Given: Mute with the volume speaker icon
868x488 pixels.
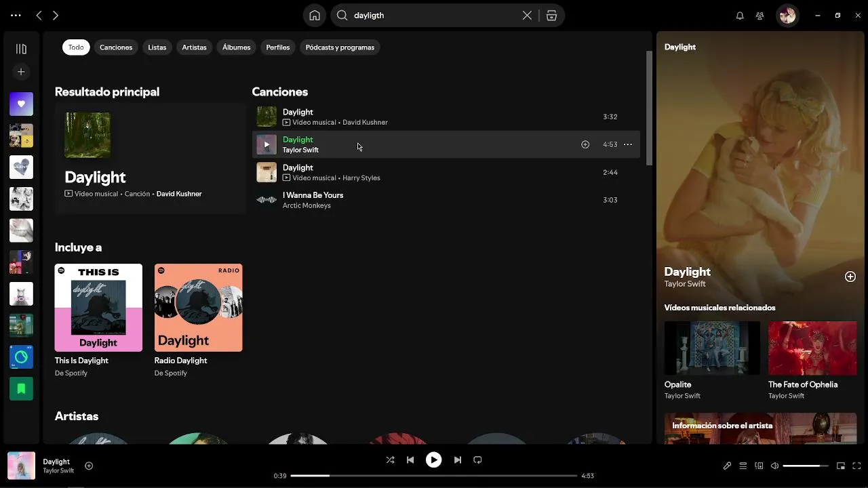Looking at the screenshot, I should click(x=774, y=466).
